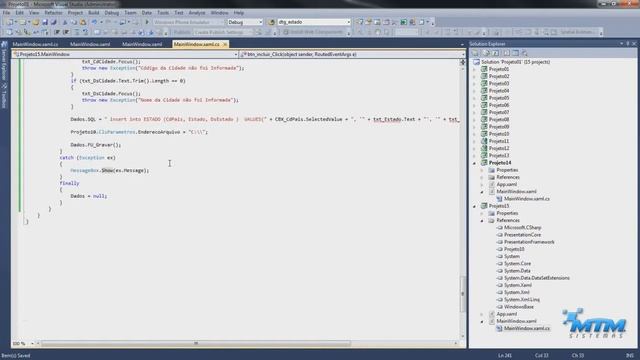Select Projeto10 project in Solution Explorer
The height and width of the screenshot is (360, 640).
coord(499,134)
